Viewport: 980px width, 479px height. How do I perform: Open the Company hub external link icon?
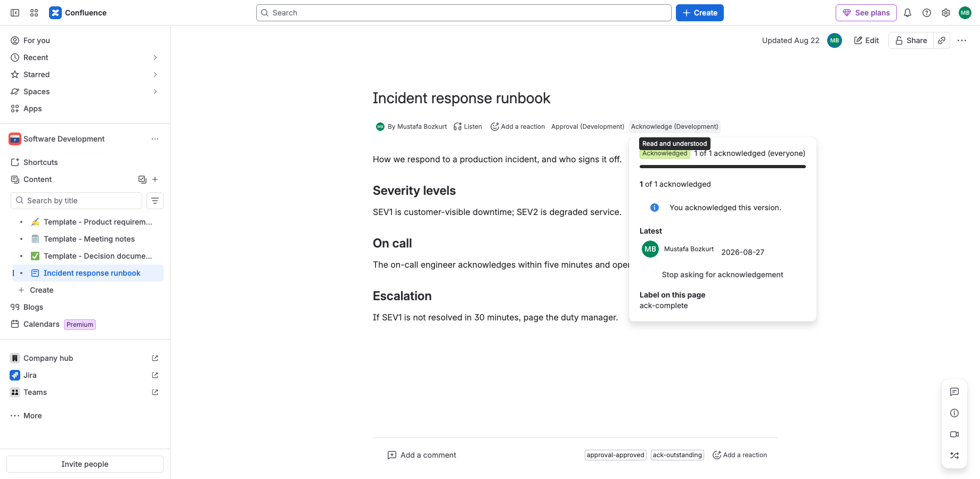pyautogui.click(x=155, y=358)
